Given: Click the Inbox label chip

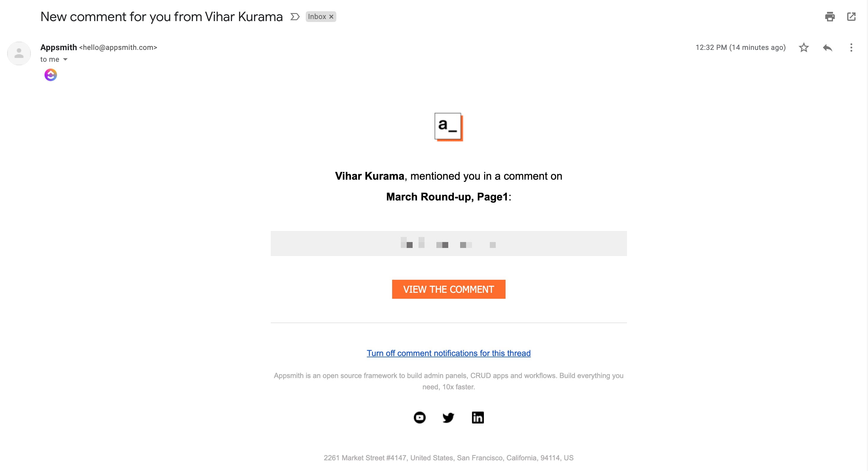Looking at the screenshot, I should click(x=317, y=17).
